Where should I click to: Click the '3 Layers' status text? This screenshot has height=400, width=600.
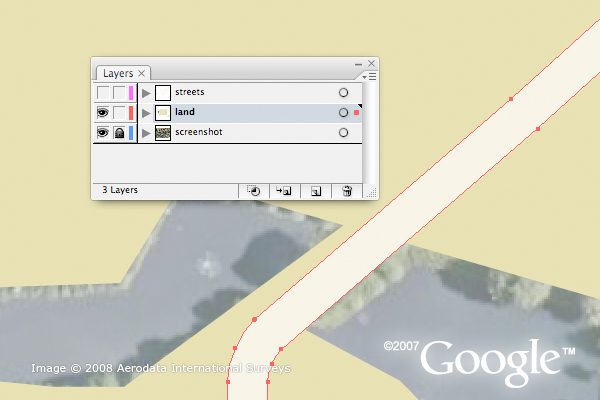pos(120,190)
